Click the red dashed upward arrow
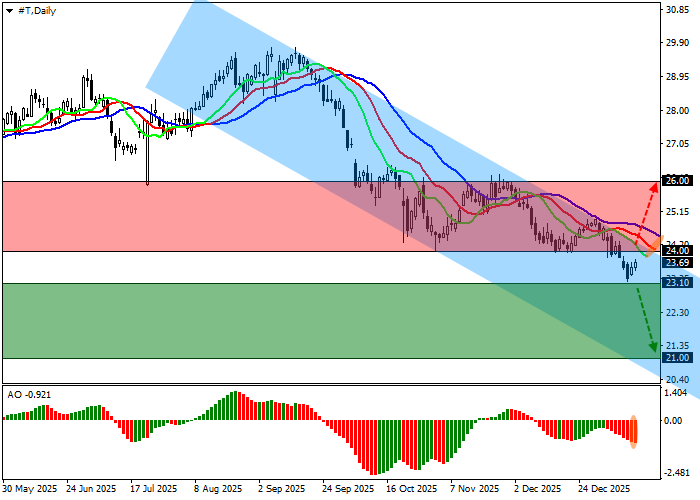The image size is (700, 500). [x=647, y=214]
